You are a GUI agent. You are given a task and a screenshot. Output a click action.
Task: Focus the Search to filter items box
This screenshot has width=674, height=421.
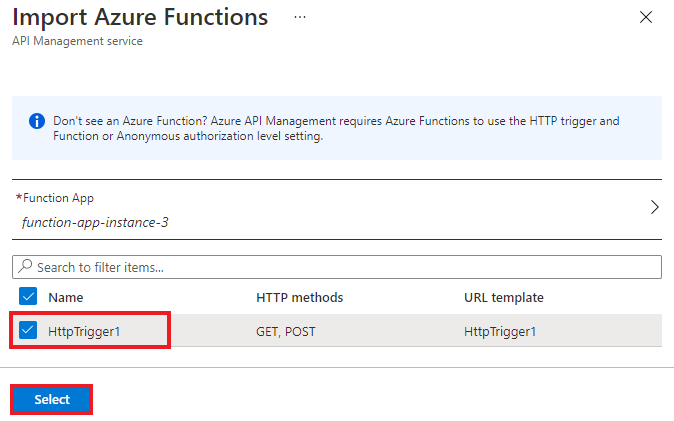(337, 267)
